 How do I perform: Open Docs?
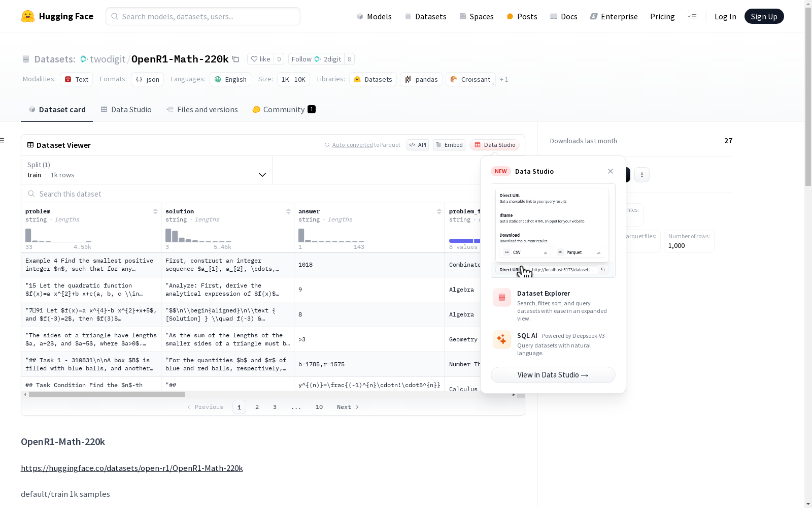point(564,16)
